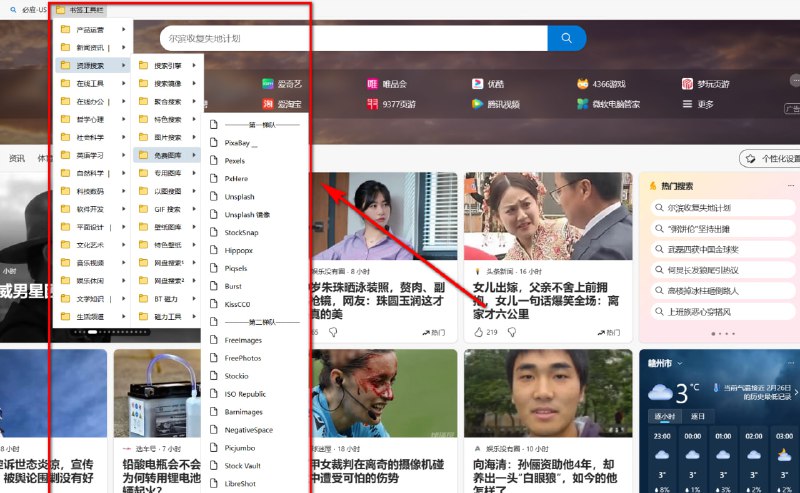800x493 pixels.
Task: Open the 优酷 shortcut icon
Action: 478,84
